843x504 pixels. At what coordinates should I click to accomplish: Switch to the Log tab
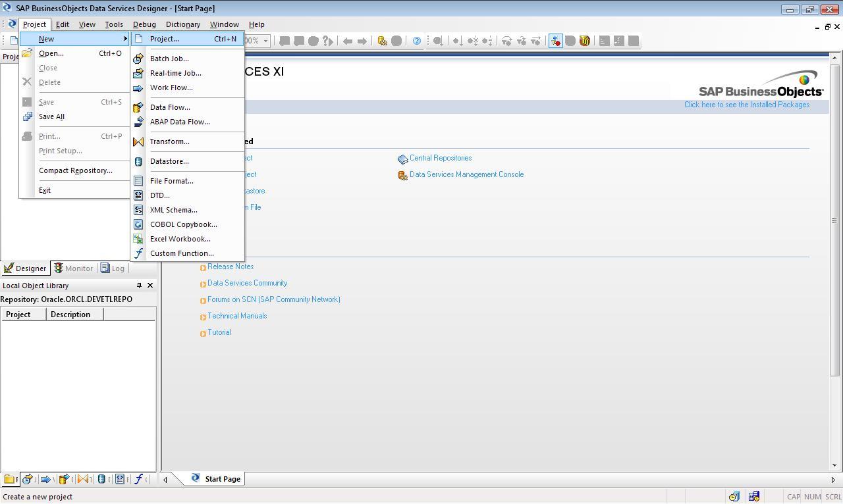coord(111,268)
